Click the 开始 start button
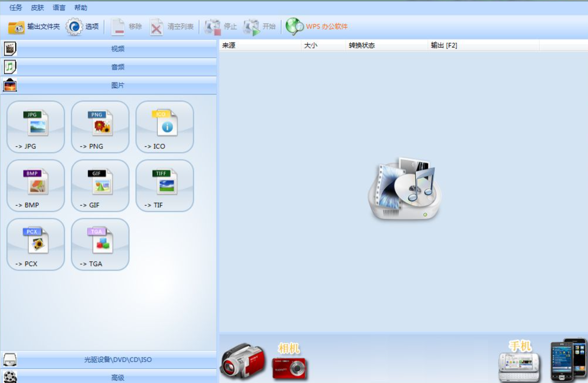The height and width of the screenshot is (383, 588). [x=259, y=27]
